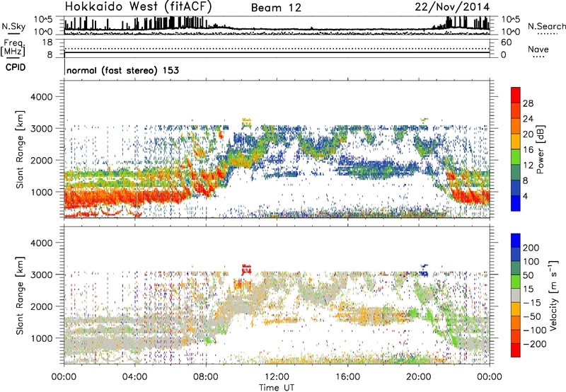Viewport: 566px width, 392px height.
Task: Click the 'Power [dB]' colorbar title
Action: point(540,150)
